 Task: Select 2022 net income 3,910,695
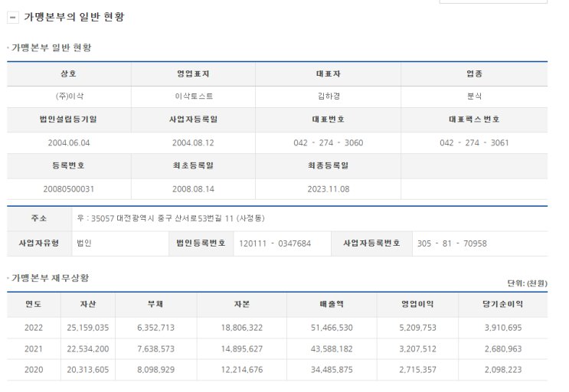click(503, 328)
